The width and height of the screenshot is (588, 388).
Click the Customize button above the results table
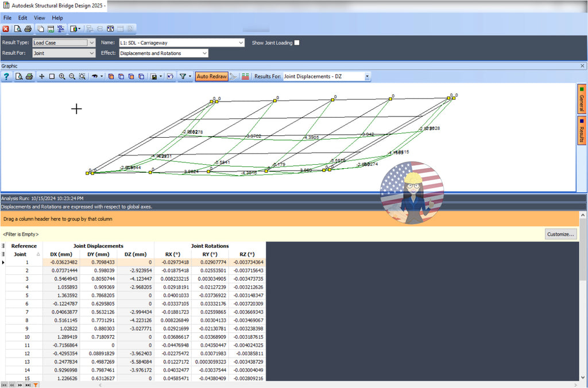561,234
